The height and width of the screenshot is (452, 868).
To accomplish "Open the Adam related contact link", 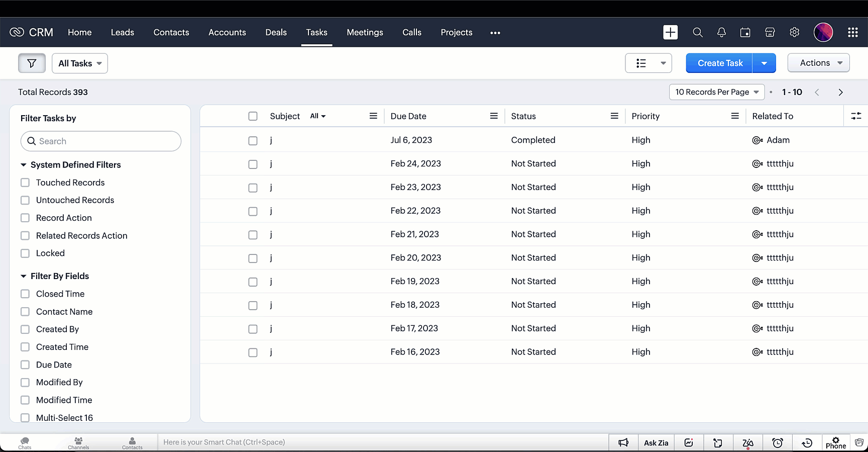I will pyautogui.click(x=778, y=140).
